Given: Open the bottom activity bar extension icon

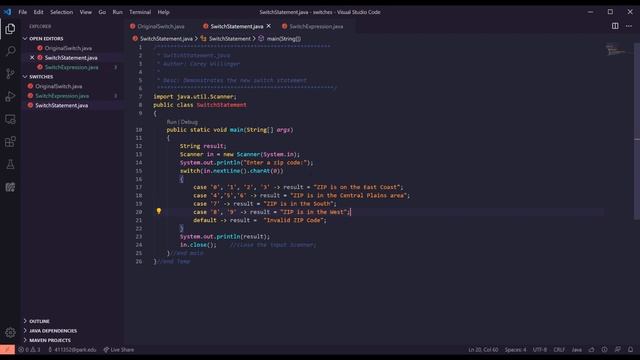Looking at the screenshot, I should point(10,187).
